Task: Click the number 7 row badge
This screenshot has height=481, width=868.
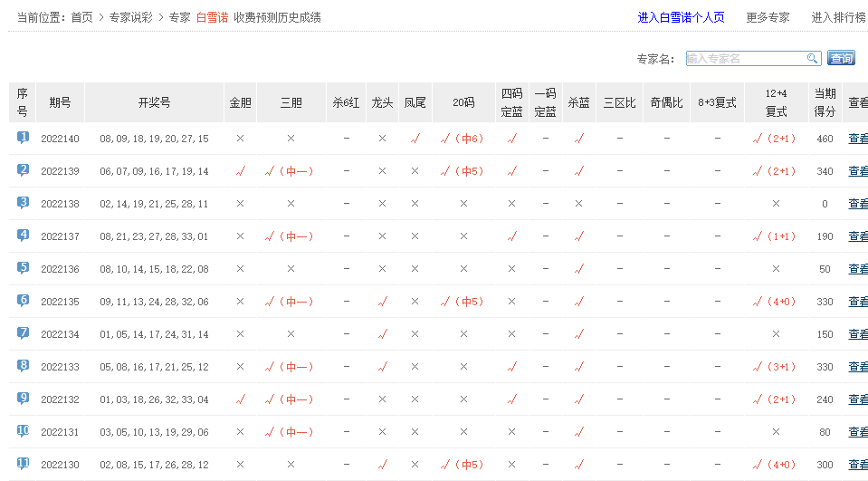Action: tap(23, 333)
